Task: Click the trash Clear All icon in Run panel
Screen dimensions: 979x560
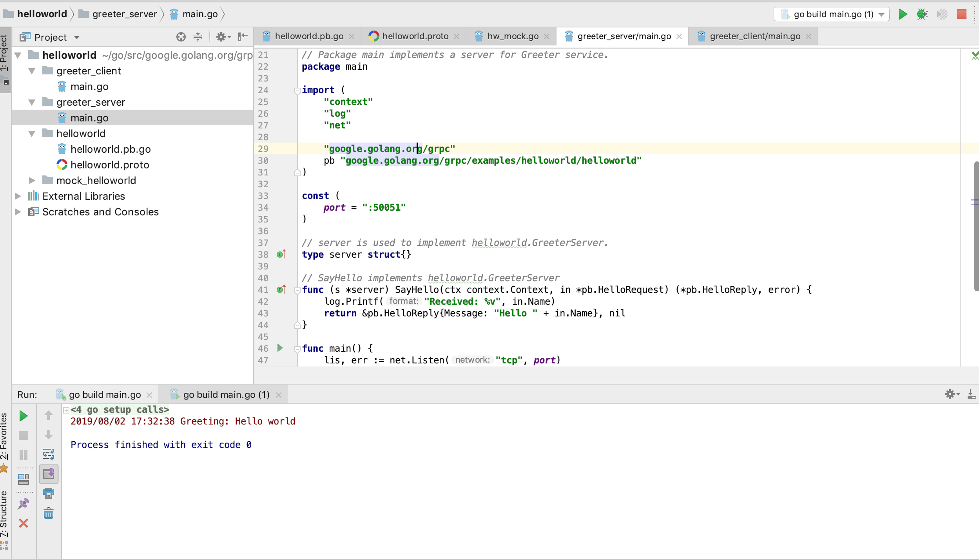Action: click(49, 513)
